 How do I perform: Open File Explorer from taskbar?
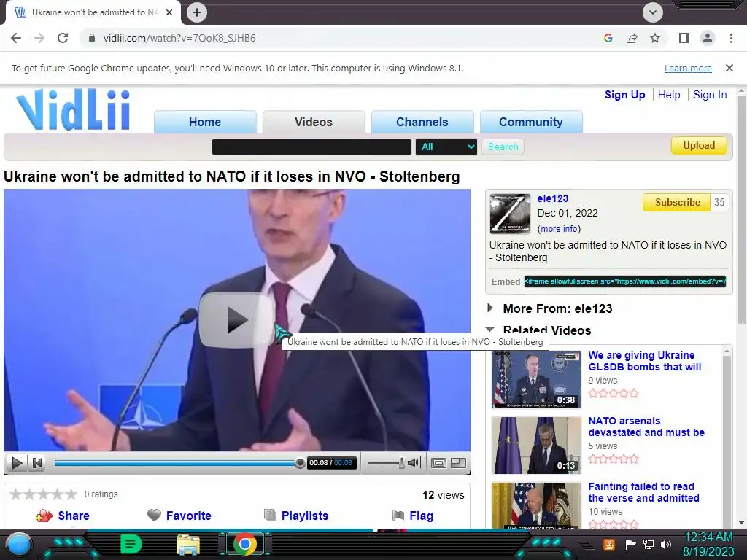[x=188, y=544]
